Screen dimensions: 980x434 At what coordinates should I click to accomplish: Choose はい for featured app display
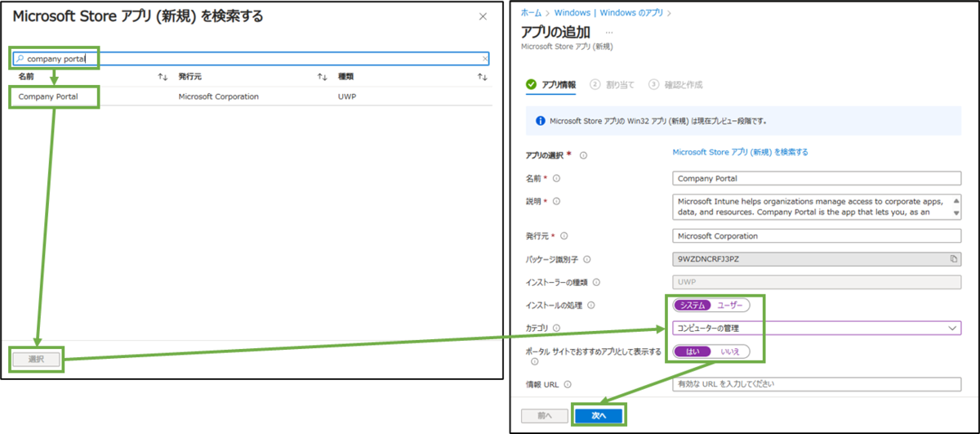[693, 351]
